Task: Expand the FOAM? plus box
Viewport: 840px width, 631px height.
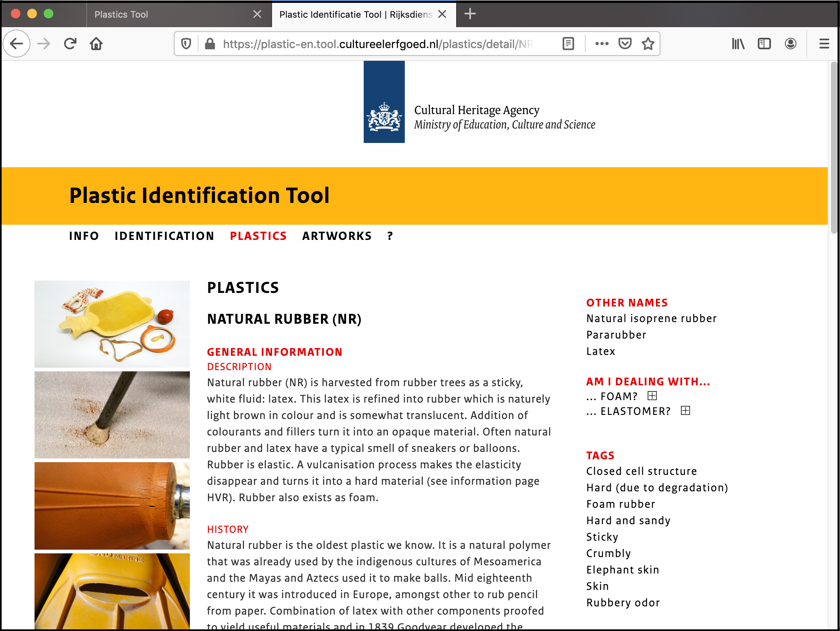Action: coord(652,396)
